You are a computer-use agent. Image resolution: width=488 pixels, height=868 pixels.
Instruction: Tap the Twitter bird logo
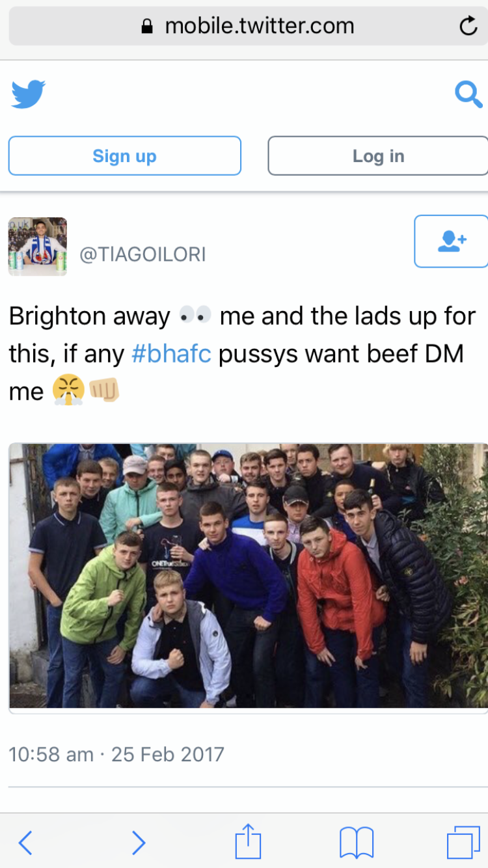pyautogui.click(x=28, y=94)
